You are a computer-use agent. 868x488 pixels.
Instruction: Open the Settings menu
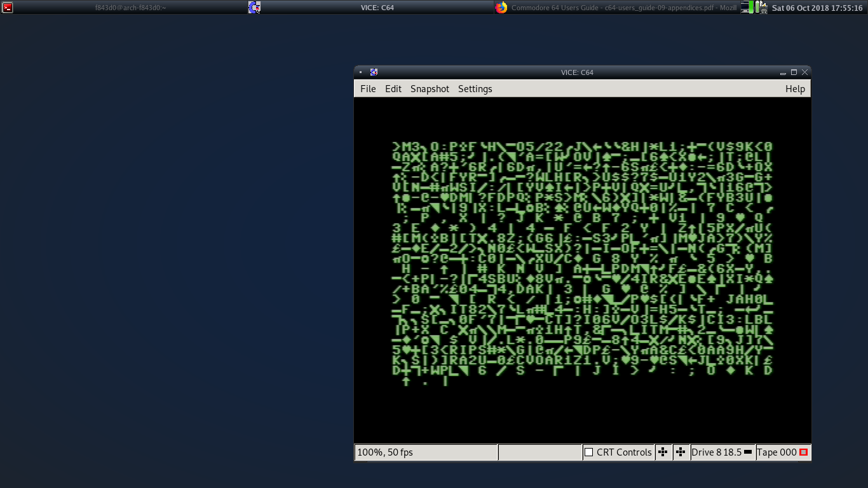(475, 89)
